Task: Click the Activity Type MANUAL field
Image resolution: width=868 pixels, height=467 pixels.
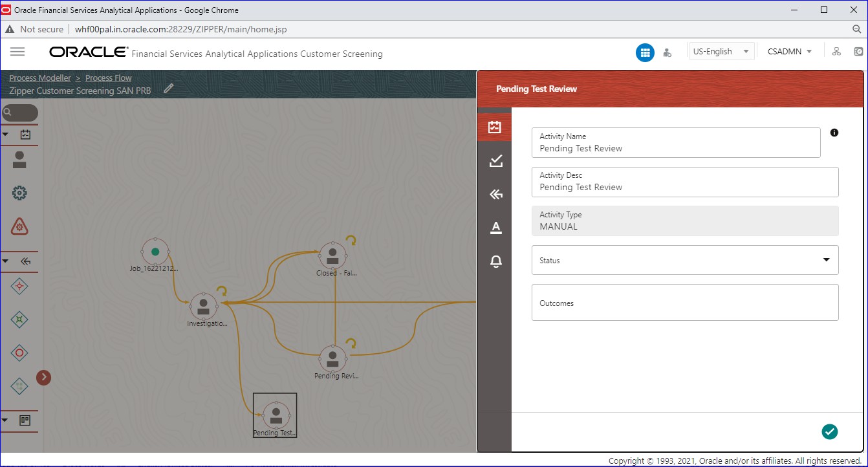Action: click(x=685, y=221)
